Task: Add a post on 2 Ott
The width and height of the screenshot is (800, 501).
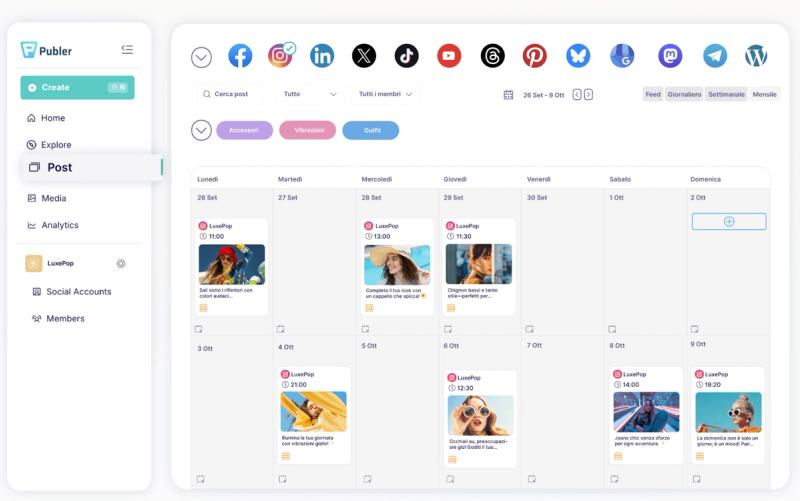Action: pos(729,221)
